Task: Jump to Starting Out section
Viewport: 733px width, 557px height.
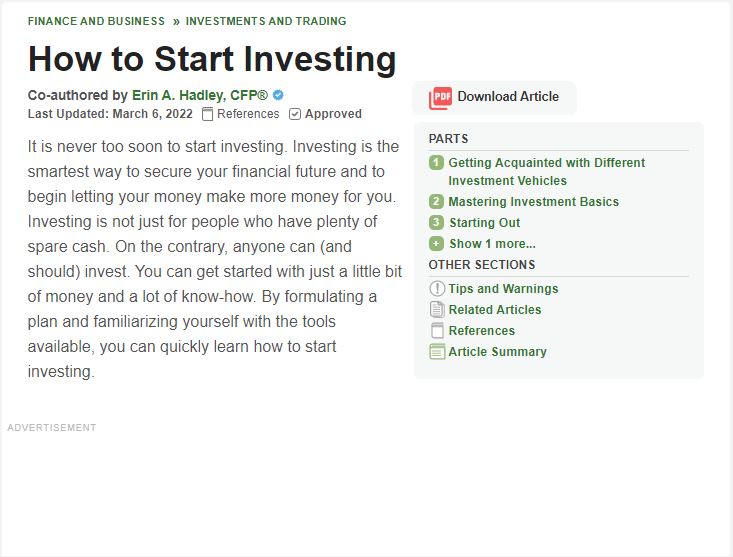Action: click(484, 223)
